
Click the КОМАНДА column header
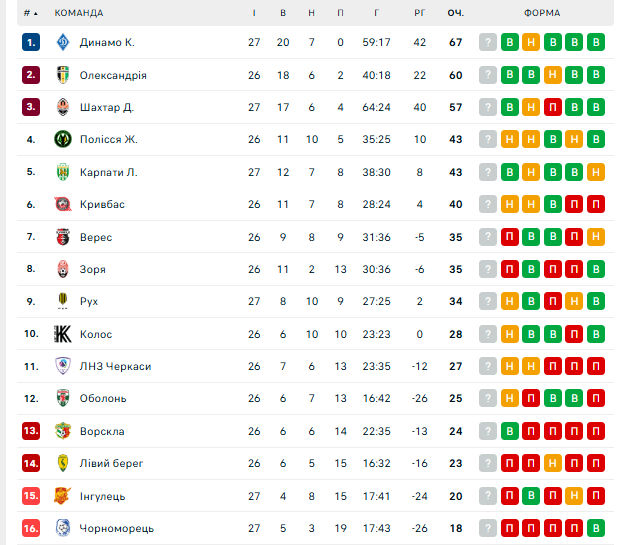click(x=79, y=13)
